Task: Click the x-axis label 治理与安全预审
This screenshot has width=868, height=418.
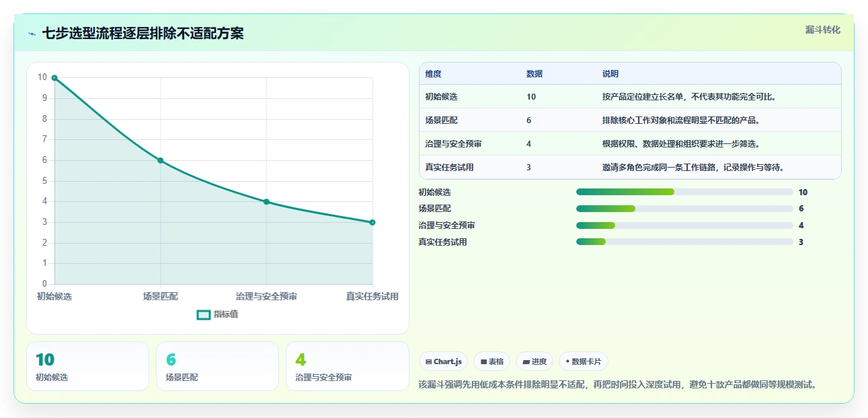Action: [x=266, y=296]
